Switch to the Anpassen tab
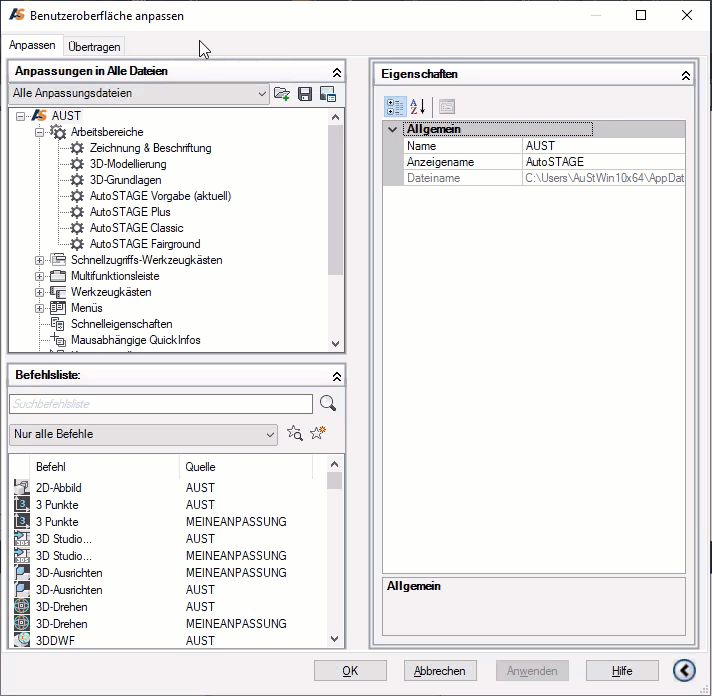This screenshot has height=696, width=712. (x=32, y=45)
